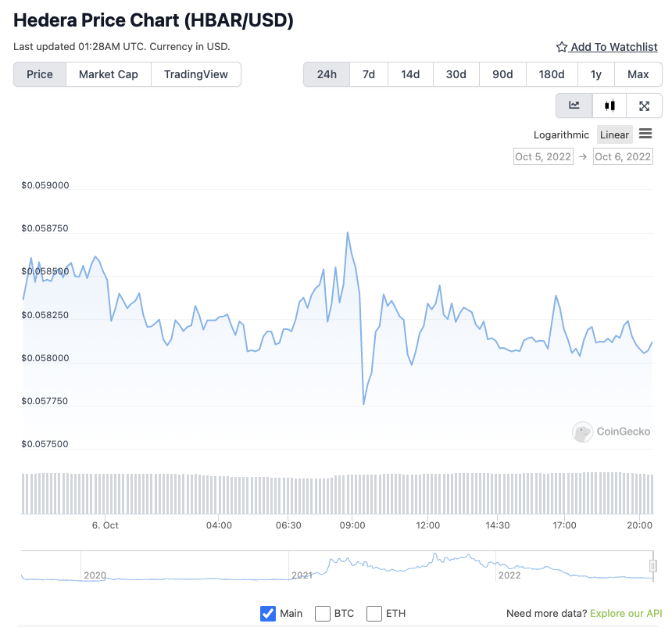This screenshot has width=672, height=627.
Task: Switch to line chart view icon
Action: [x=574, y=106]
